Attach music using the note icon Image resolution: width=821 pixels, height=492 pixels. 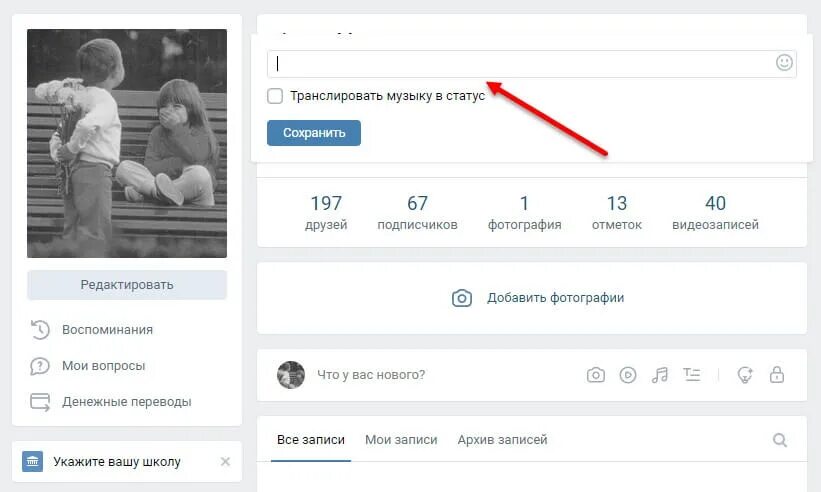pos(660,375)
